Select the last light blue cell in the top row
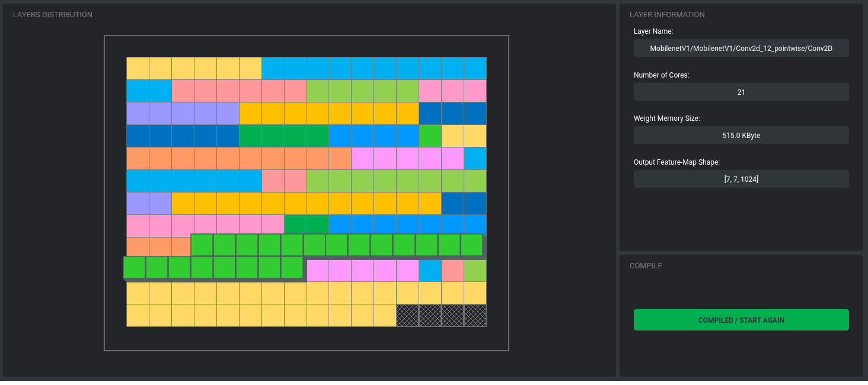Image resolution: width=868 pixels, height=385 pixels. pyautogui.click(x=475, y=68)
